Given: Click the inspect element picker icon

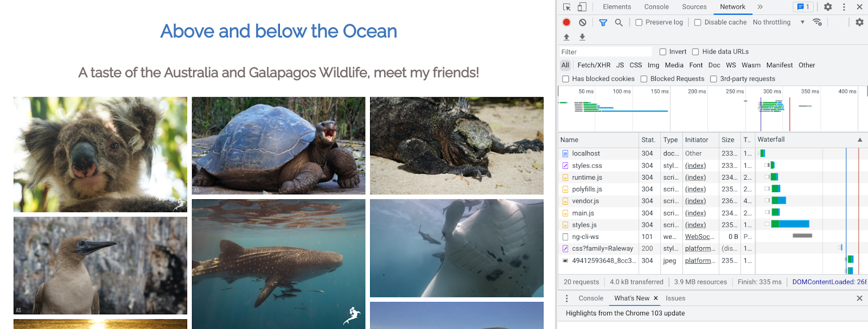Looking at the screenshot, I should pos(566,7).
